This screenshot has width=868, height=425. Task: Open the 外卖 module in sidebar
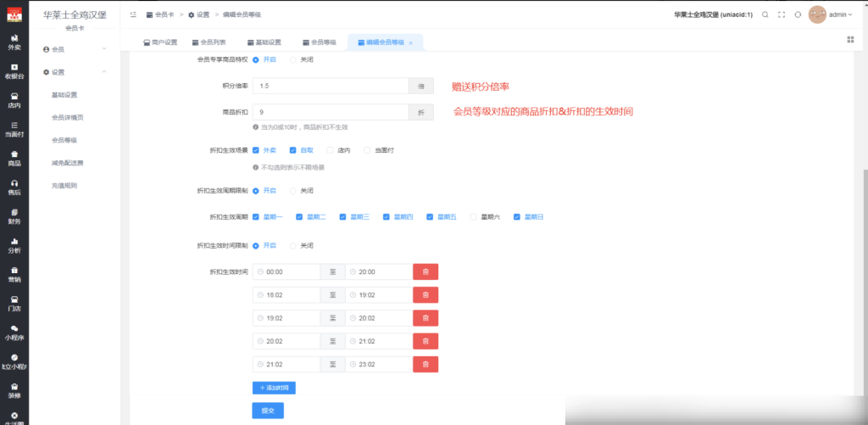click(x=14, y=42)
